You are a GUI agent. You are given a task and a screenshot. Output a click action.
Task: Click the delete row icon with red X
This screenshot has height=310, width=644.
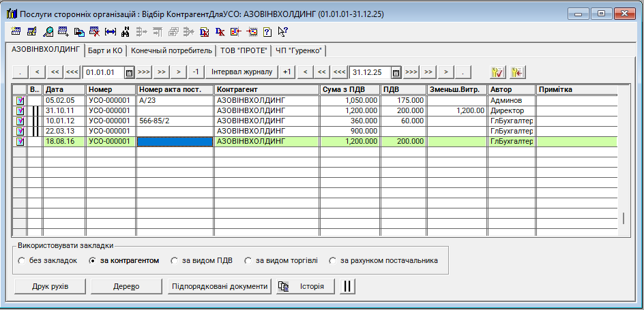pyautogui.click(x=94, y=31)
